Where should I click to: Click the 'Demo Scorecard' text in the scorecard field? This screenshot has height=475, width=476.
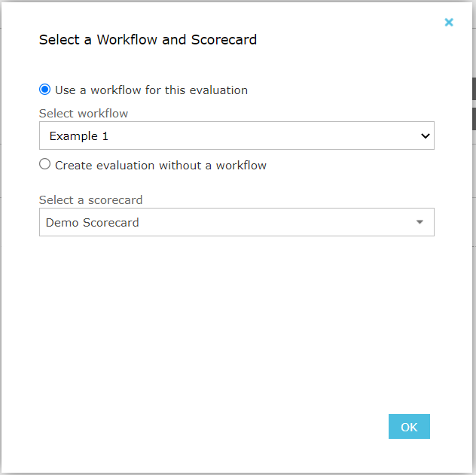coord(92,223)
